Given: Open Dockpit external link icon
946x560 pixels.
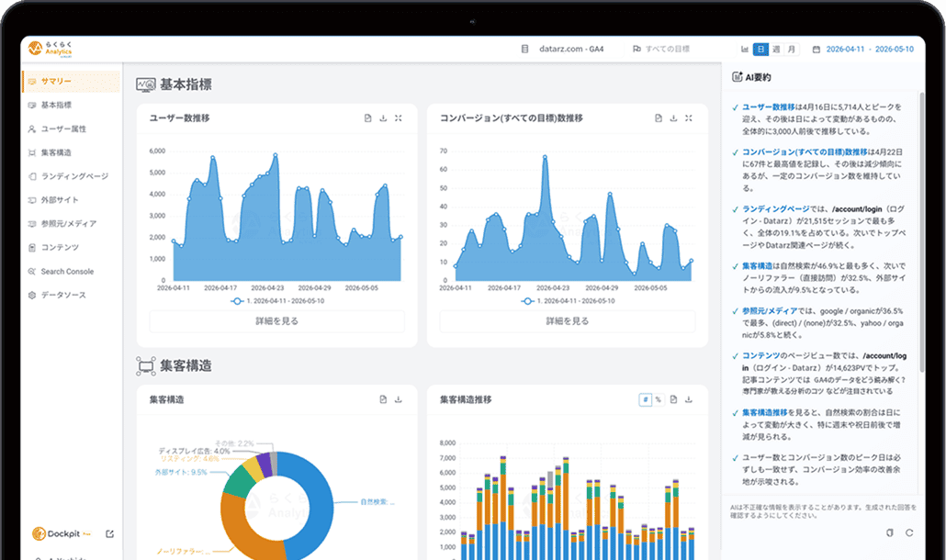Looking at the screenshot, I should [110, 533].
